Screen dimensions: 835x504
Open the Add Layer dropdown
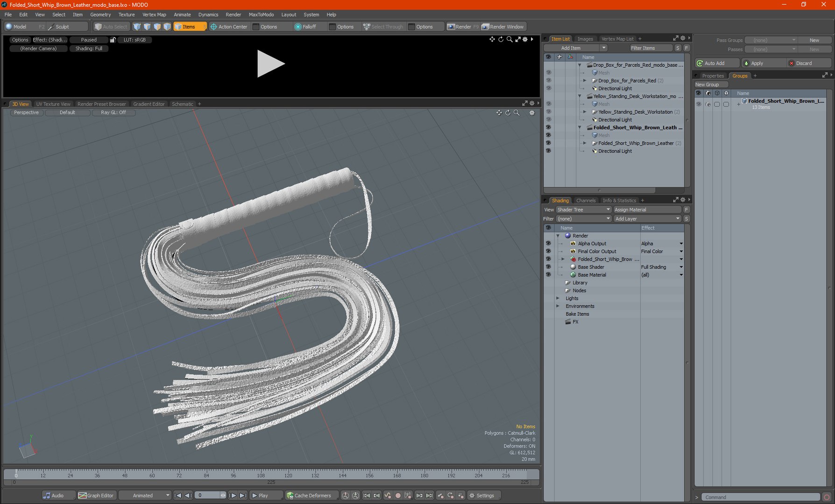tap(647, 218)
